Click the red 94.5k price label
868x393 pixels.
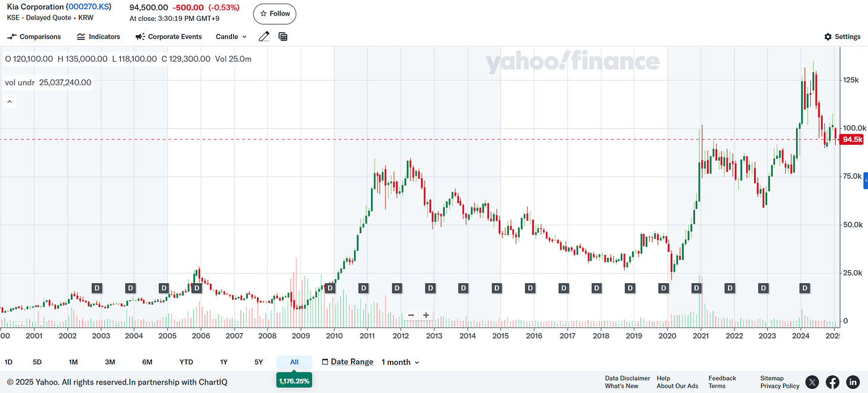[851, 140]
